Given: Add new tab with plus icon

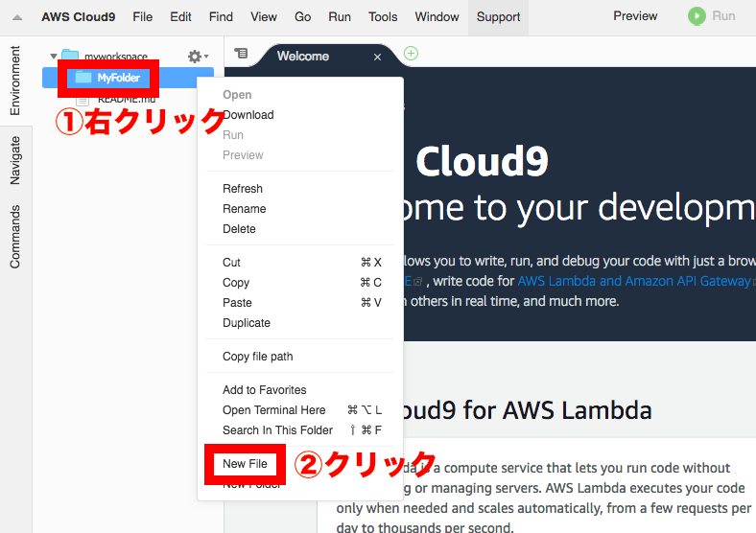Looking at the screenshot, I should point(411,53).
